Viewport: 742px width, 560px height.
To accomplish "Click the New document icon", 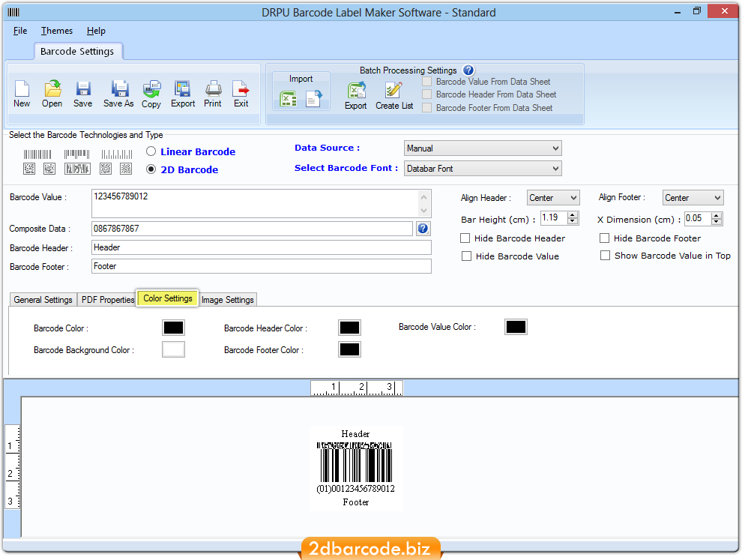I will pos(22,94).
